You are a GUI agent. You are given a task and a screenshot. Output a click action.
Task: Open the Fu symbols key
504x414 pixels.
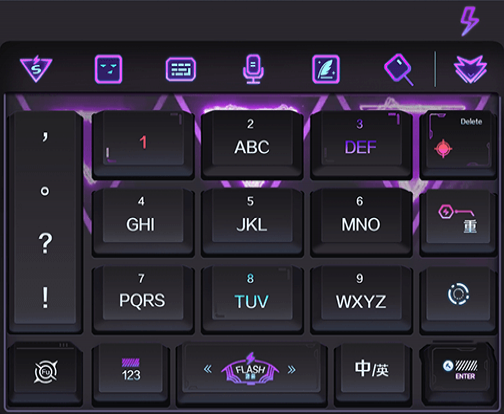(x=45, y=373)
